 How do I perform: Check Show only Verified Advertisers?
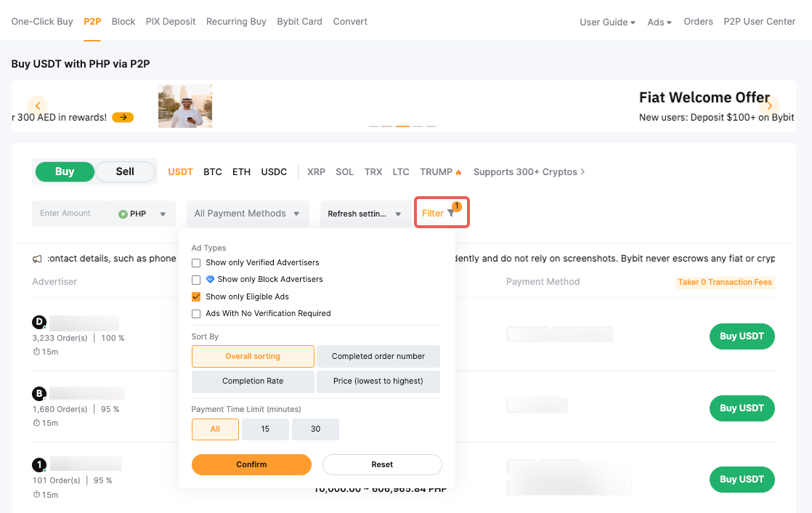click(x=196, y=262)
